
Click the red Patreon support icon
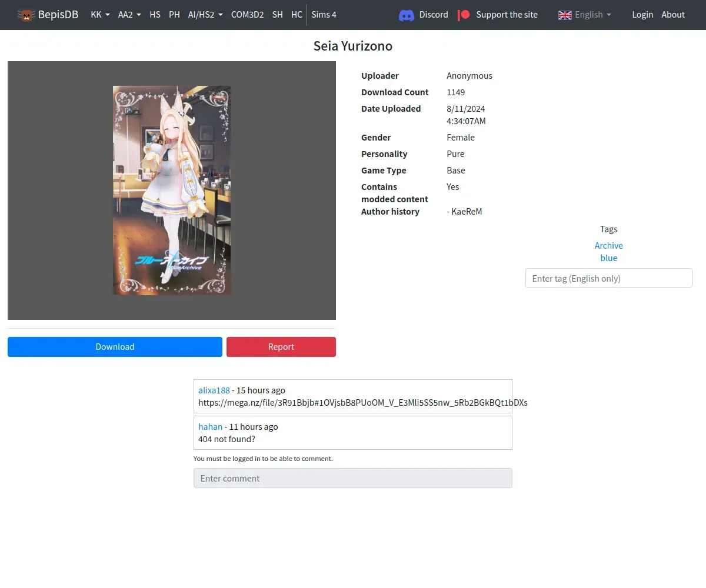(x=464, y=15)
